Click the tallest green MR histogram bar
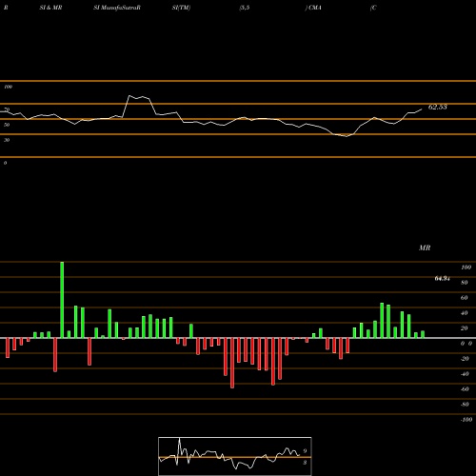Image resolution: width=476 pixels, height=476 pixels. coord(62,300)
